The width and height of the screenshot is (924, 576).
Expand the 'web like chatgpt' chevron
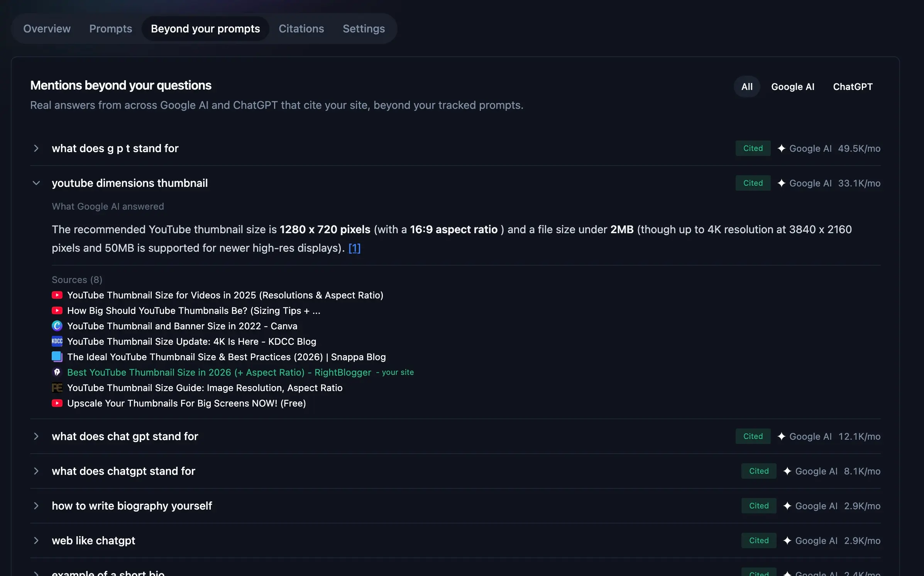36,540
